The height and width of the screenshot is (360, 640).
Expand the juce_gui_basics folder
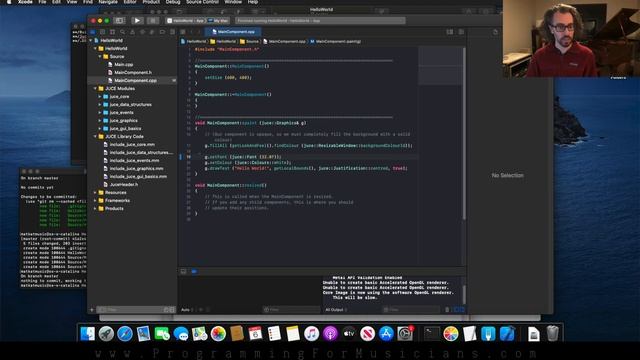tap(100, 128)
